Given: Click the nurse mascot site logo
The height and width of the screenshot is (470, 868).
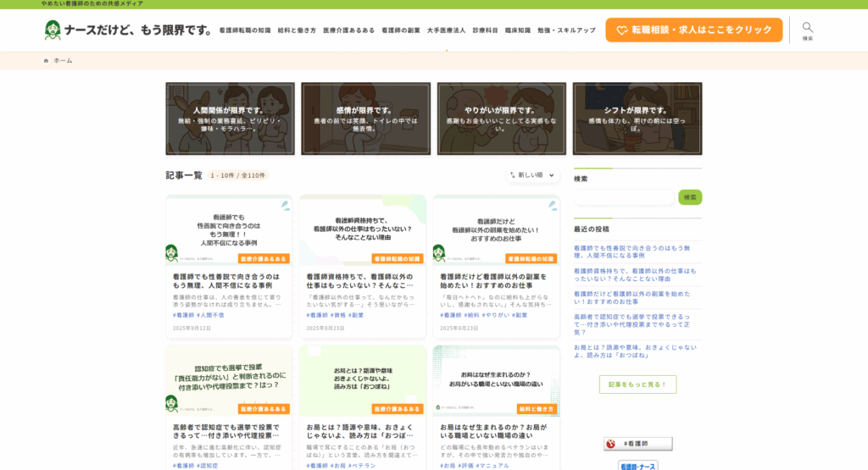Looking at the screenshot, I should (53, 30).
